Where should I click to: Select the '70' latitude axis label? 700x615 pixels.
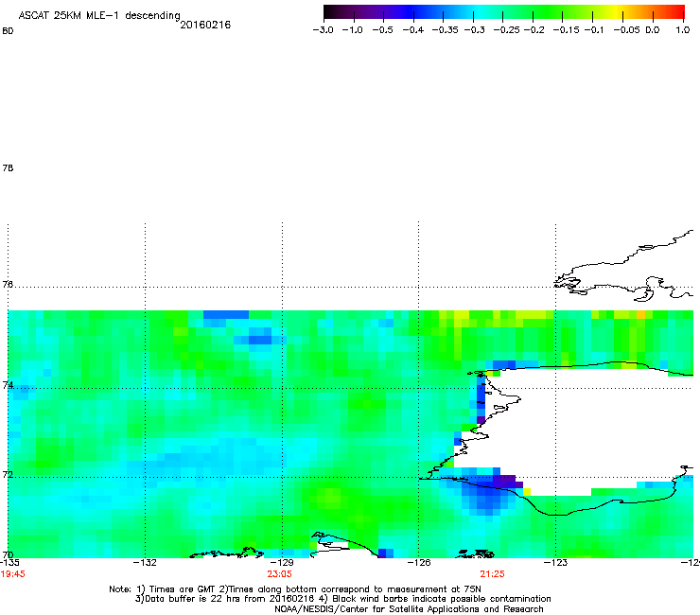[8, 554]
